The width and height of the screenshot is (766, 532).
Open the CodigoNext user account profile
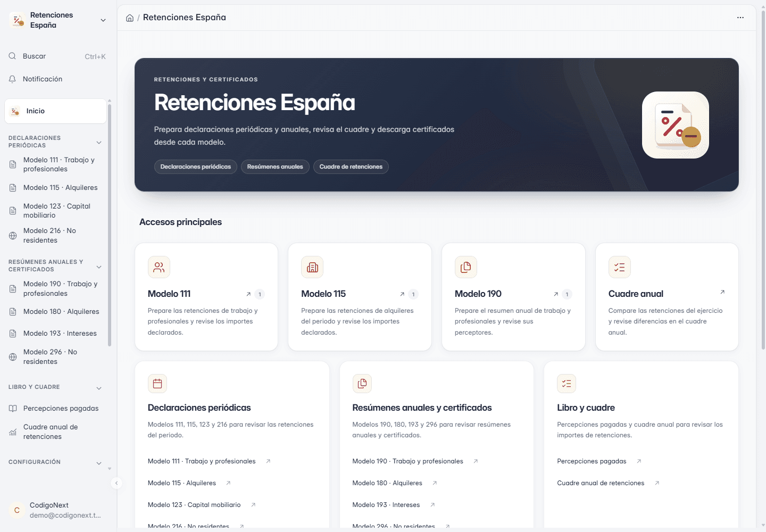pos(58,510)
